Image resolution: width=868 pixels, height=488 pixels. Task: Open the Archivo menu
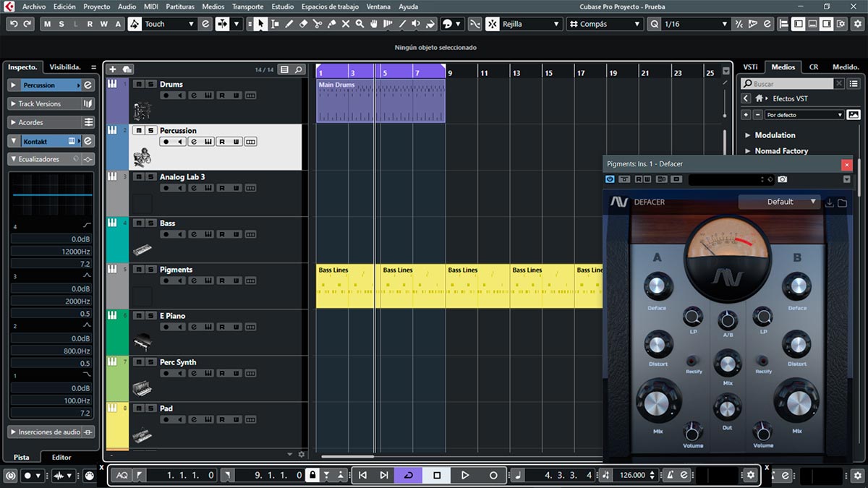click(34, 7)
